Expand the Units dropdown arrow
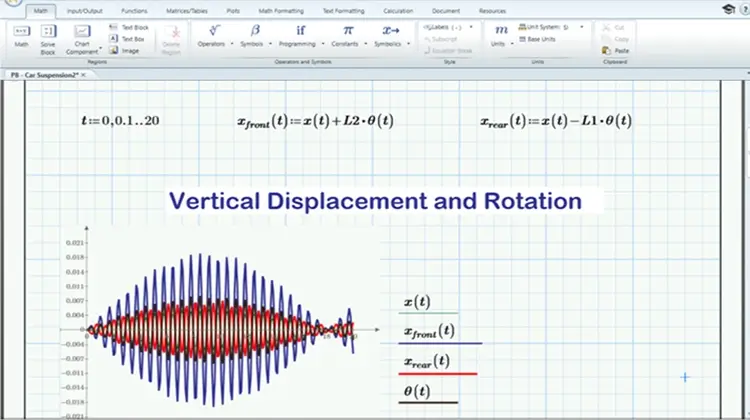 point(512,44)
